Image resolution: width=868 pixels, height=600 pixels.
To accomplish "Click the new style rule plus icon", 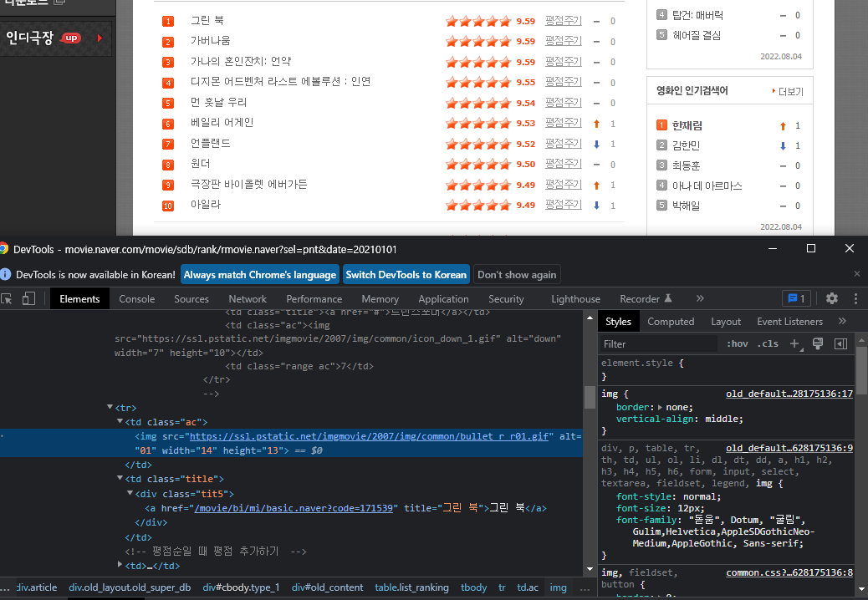I will tap(795, 344).
